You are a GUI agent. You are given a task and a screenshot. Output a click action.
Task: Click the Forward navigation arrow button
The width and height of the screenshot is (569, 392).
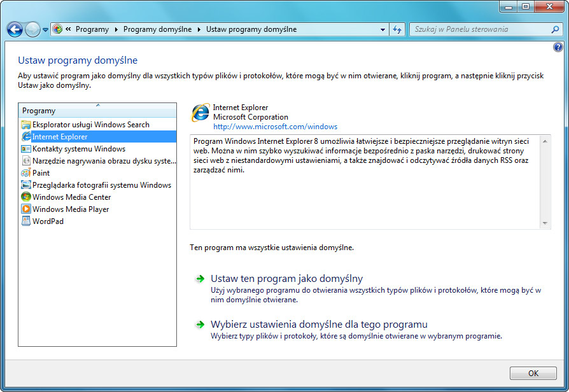pos(32,29)
